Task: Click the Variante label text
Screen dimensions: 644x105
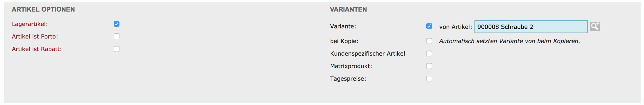Action: coord(343,26)
